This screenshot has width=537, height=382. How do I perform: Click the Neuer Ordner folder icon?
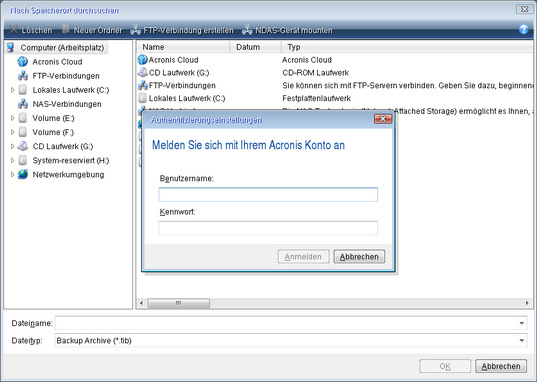pos(66,29)
